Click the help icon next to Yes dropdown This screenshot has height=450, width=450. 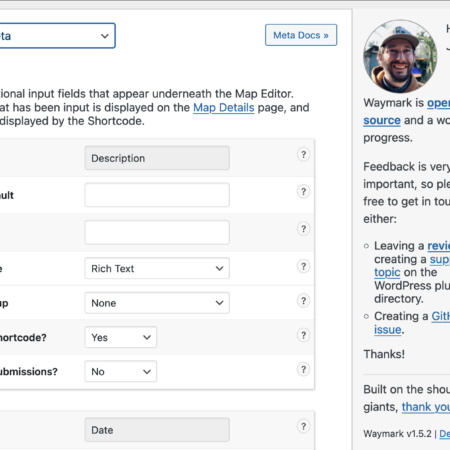pos(303,335)
